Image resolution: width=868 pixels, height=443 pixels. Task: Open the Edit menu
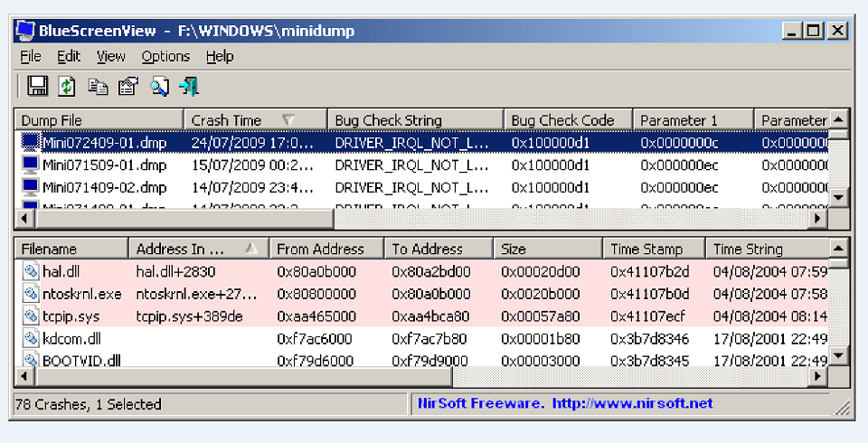click(x=69, y=56)
